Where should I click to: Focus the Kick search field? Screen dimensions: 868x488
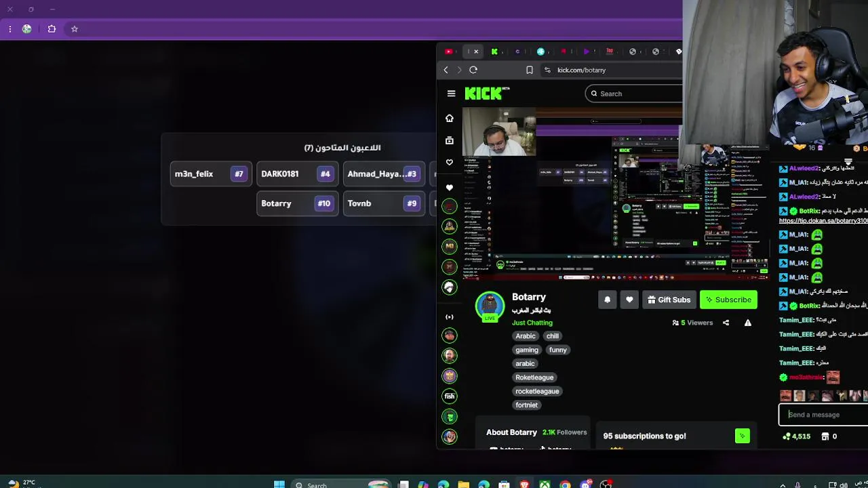(x=635, y=94)
